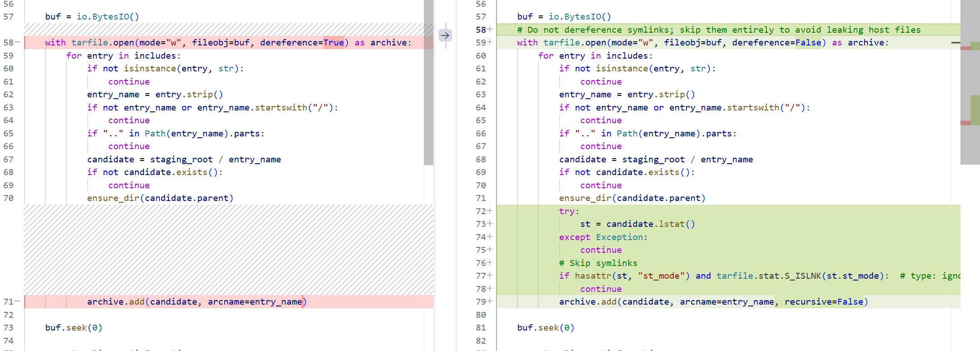Click 'ensure_dir(candidate.parent)' in right pane
This screenshot has width=980, height=351.
click(632, 198)
